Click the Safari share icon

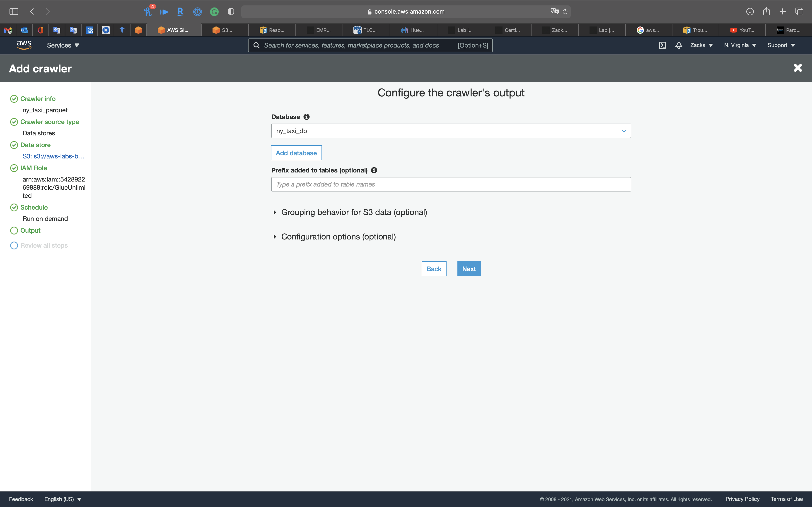[x=766, y=11]
